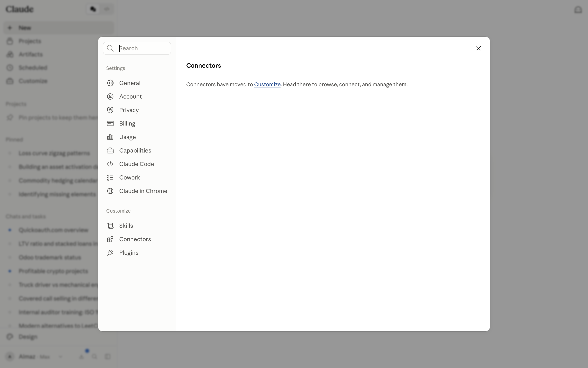This screenshot has height=368, width=588.
Task: Open the LTV ratio and stacked loans chat
Action: (58, 244)
